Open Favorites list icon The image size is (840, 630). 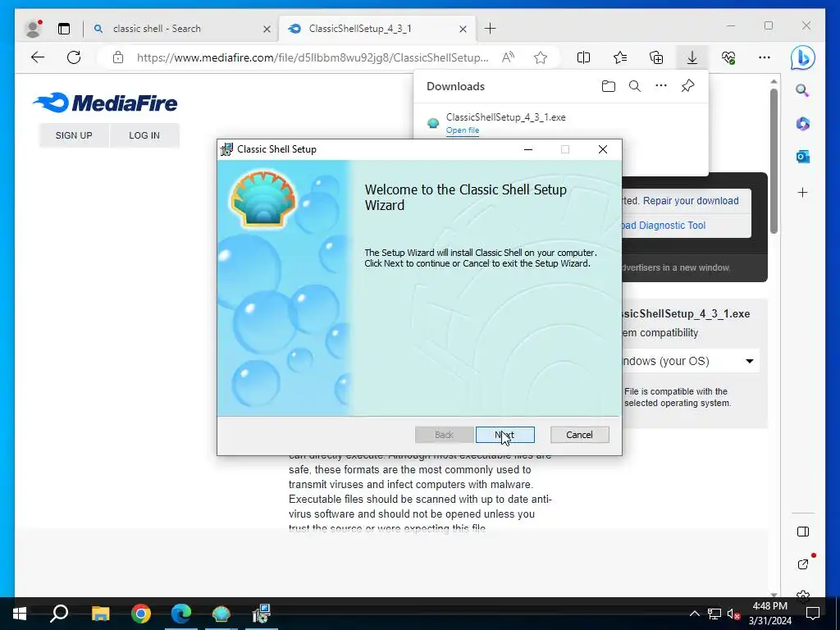pos(620,57)
